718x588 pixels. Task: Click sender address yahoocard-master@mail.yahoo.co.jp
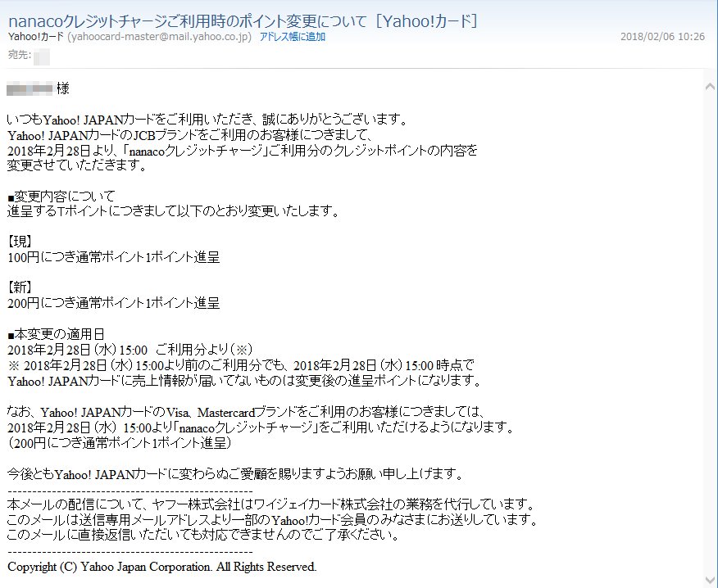point(159,37)
